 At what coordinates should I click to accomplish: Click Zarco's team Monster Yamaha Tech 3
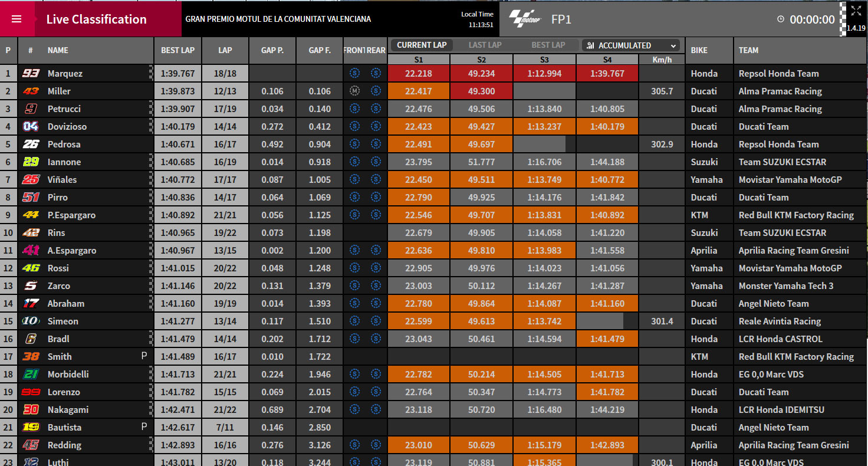pyautogui.click(x=786, y=285)
